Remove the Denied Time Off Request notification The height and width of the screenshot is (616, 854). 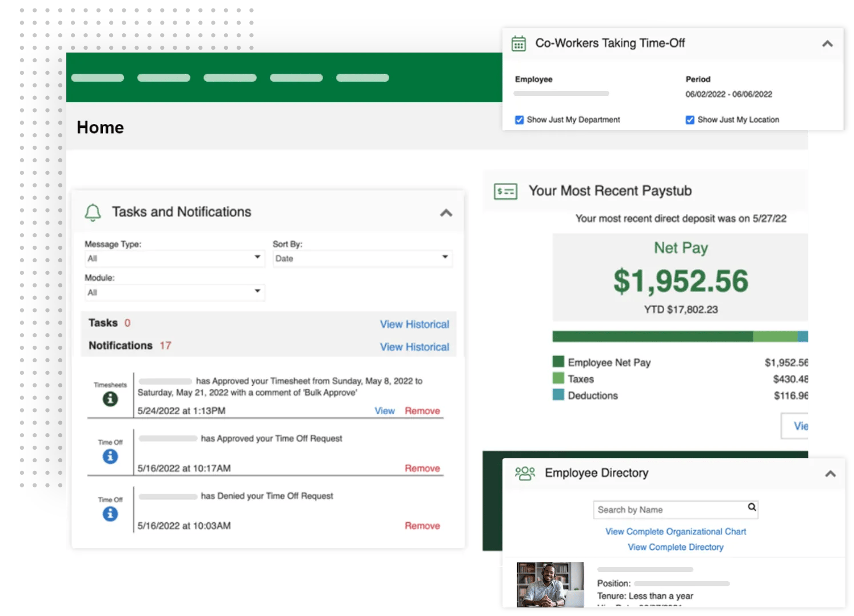(x=422, y=526)
